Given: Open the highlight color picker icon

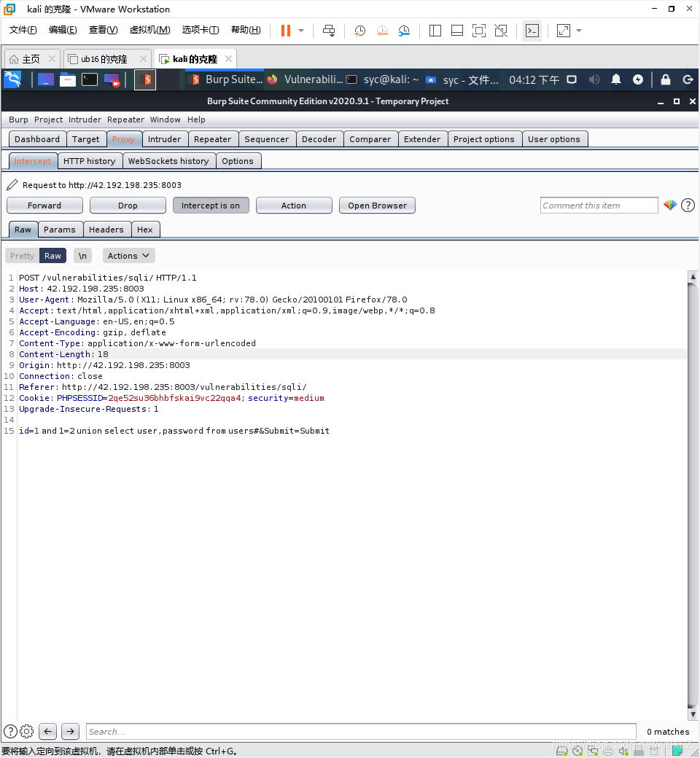Looking at the screenshot, I should [670, 206].
